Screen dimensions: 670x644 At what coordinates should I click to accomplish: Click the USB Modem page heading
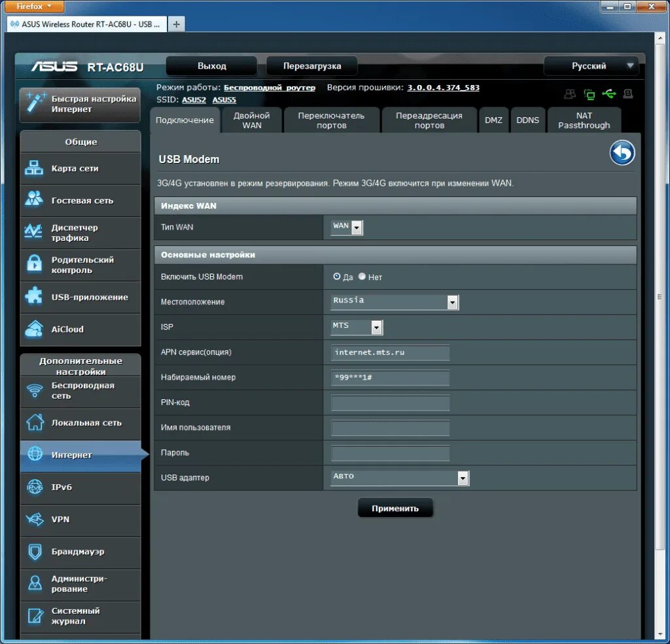(189, 160)
